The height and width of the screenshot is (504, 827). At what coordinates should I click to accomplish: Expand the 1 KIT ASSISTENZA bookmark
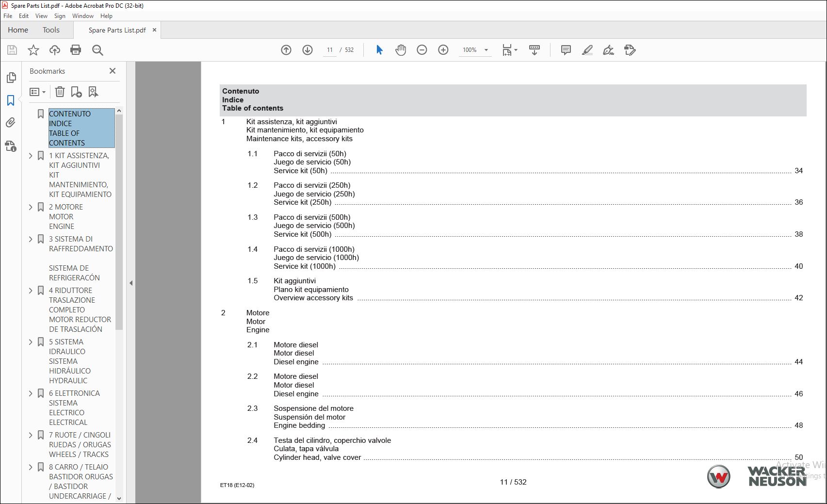click(31, 156)
